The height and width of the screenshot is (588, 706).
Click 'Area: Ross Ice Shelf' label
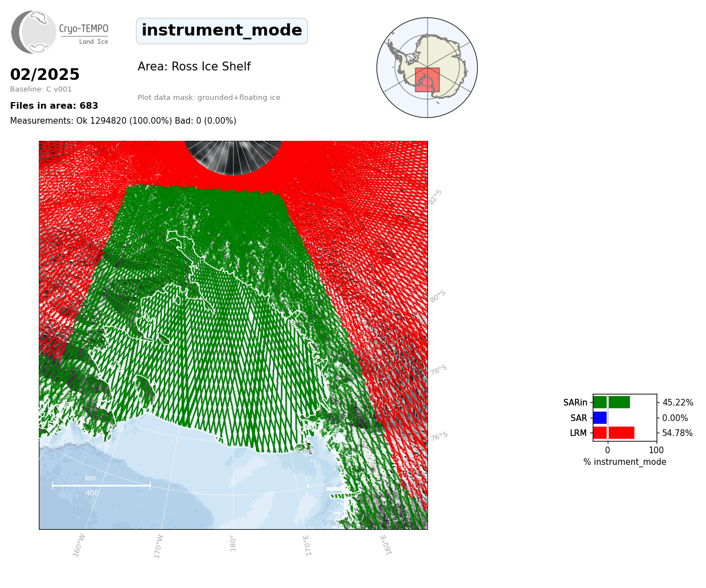click(194, 67)
